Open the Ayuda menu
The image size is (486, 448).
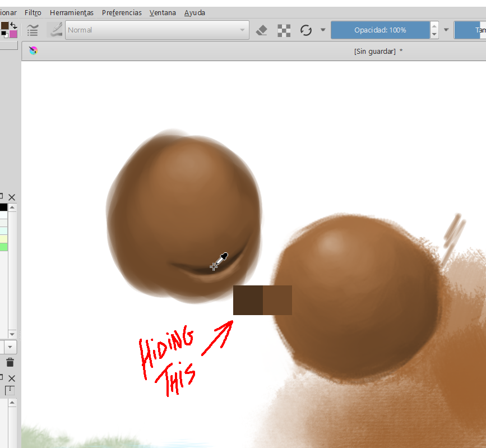pyautogui.click(x=195, y=12)
